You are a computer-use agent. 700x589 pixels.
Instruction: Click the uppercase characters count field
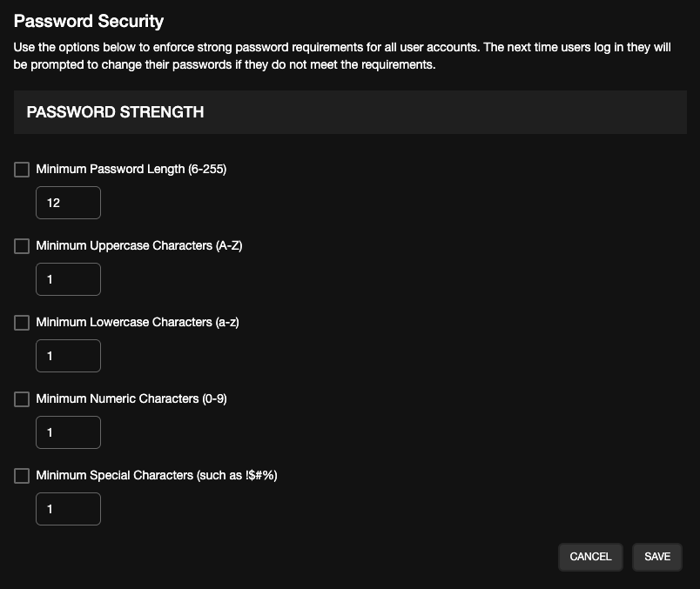pyautogui.click(x=68, y=278)
